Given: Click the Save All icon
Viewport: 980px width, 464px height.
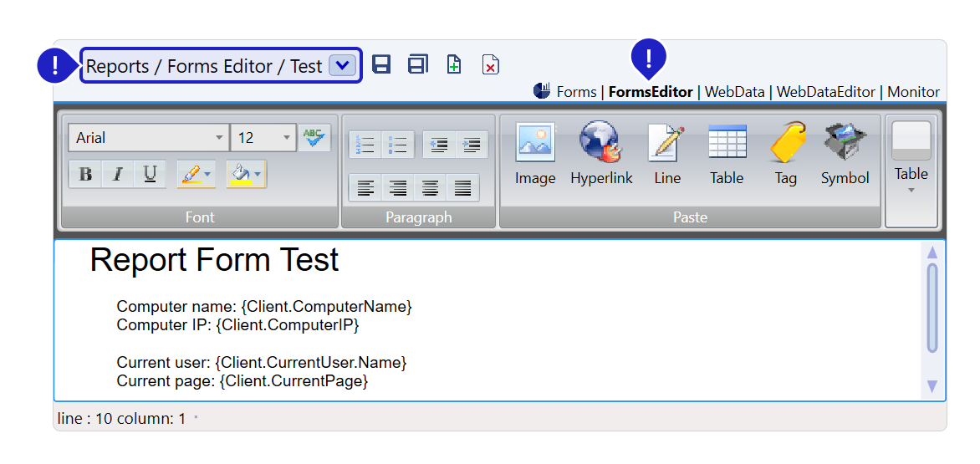Looking at the screenshot, I should 417,64.
